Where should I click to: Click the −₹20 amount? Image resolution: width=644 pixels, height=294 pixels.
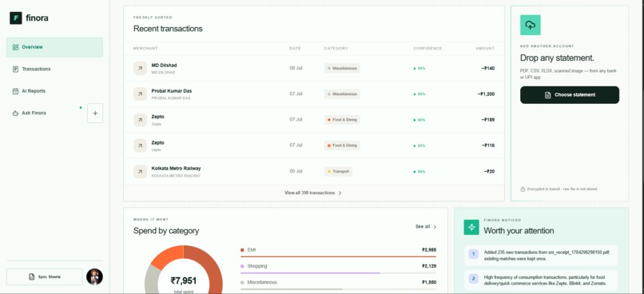point(489,171)
